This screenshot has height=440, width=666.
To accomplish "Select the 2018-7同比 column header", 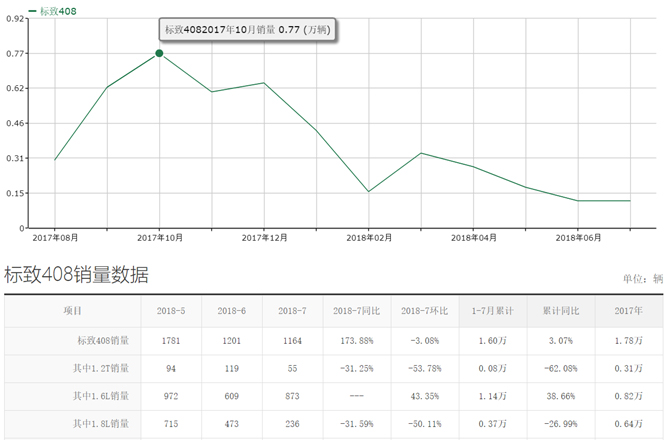I will [x=356, y=311].
